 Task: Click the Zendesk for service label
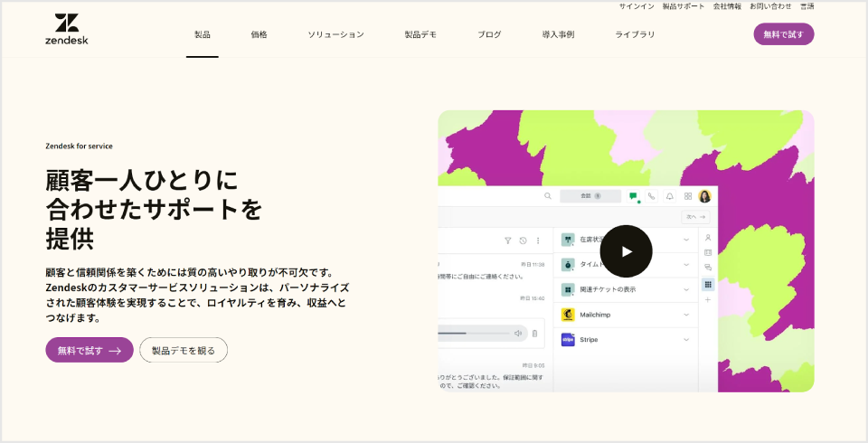pos(80,146)
